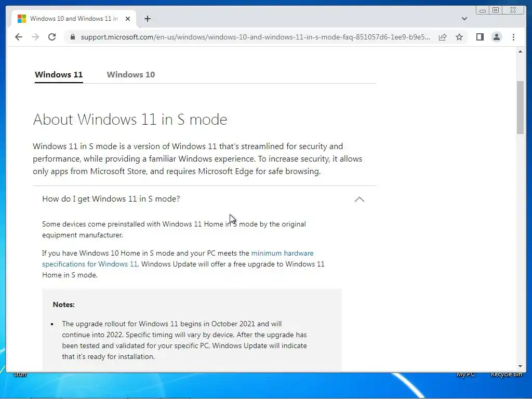This screenshot has width=532, height=399.
Task: Reload the current page
Action: [52, 37]
